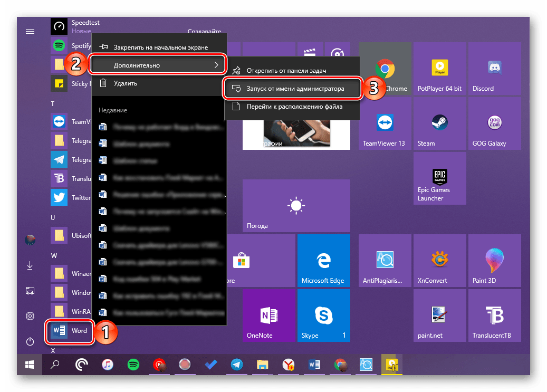Open GOG Galaxy

[494, 123]
